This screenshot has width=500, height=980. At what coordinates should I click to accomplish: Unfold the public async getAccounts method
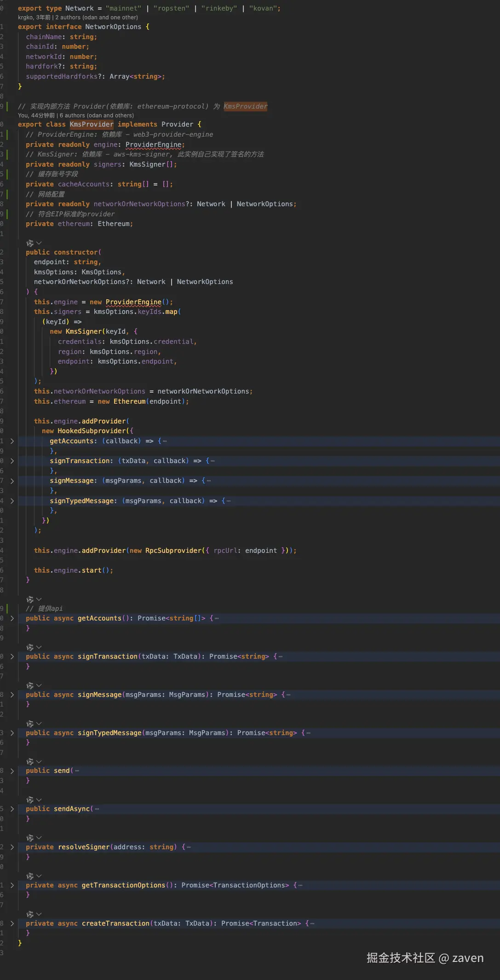(x=12, y=618)
